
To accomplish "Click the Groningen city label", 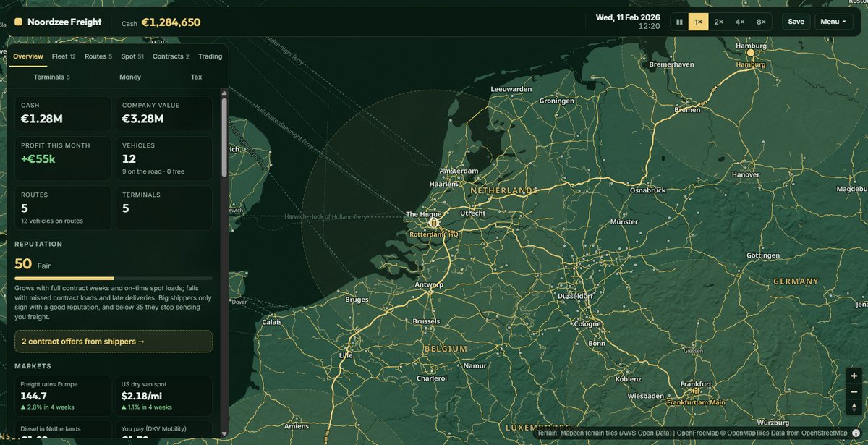I will [x=556, y=101].
